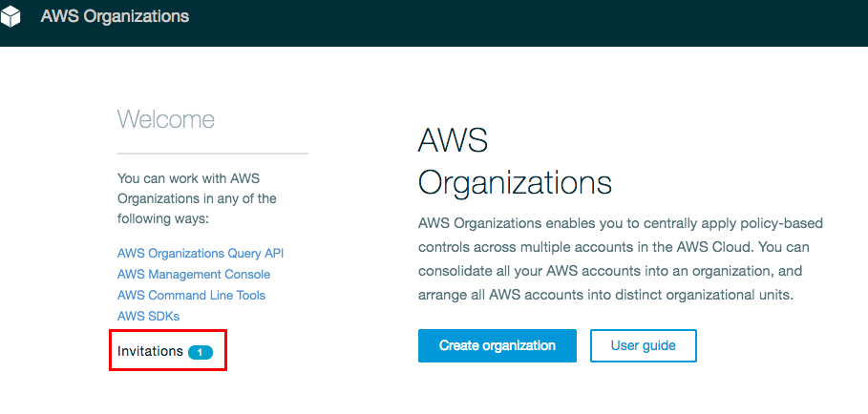The height and width of the screenshot is (414, 868).
Task: Click the 'You can work with AWS' intro text
Action: (x=188, y=177)
